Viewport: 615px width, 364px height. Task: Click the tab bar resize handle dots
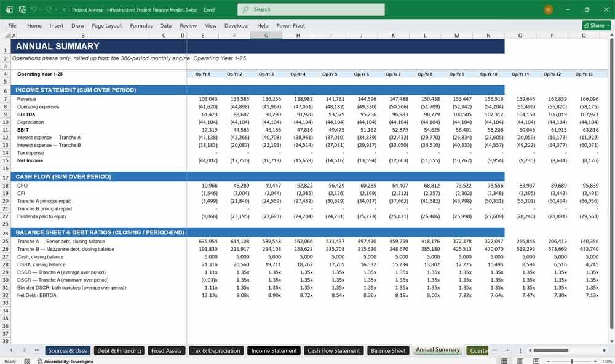tap(520, 350)
